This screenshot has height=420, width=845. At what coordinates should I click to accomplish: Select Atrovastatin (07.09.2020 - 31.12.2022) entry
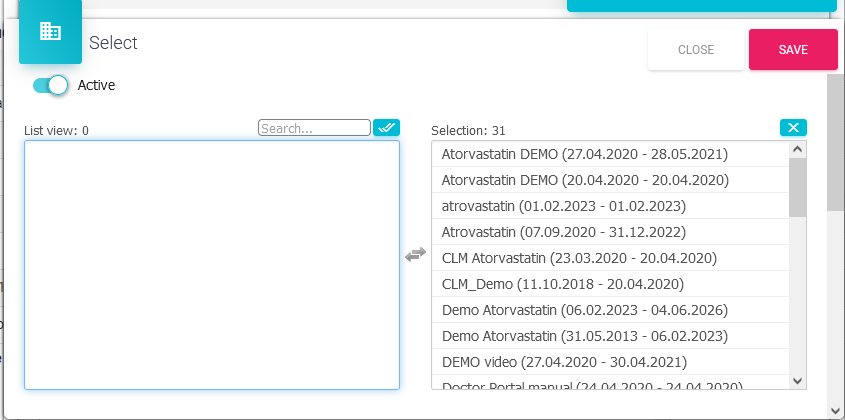point(563,232)
